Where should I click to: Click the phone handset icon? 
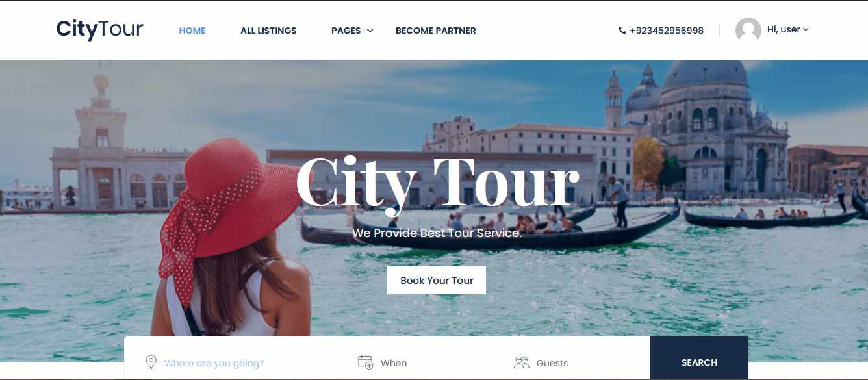622,31
